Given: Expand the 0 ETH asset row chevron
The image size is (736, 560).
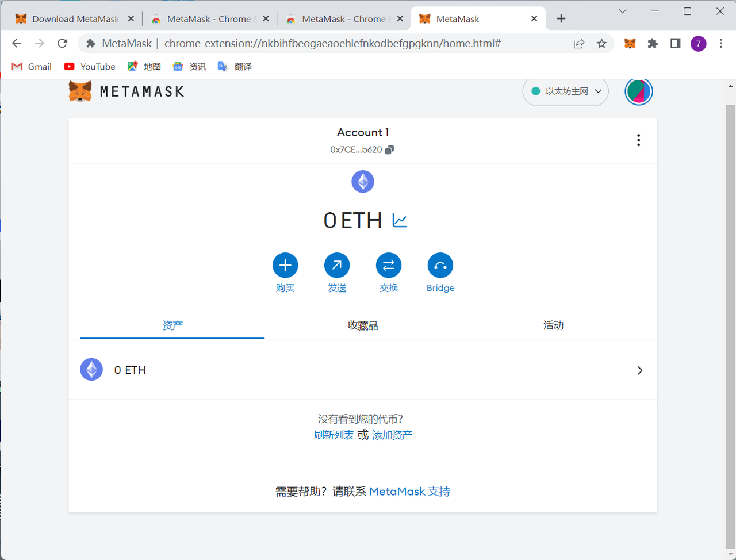Looking at the screenshot, I should [x=640, y=370].
